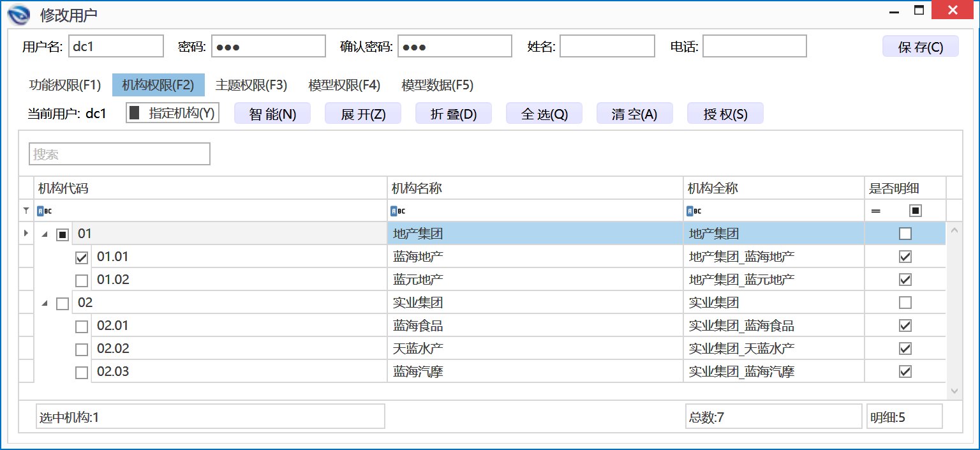The image size is (980, 450).
Task: Click the 智能(N) button
Action: click(x=272, y=114)
